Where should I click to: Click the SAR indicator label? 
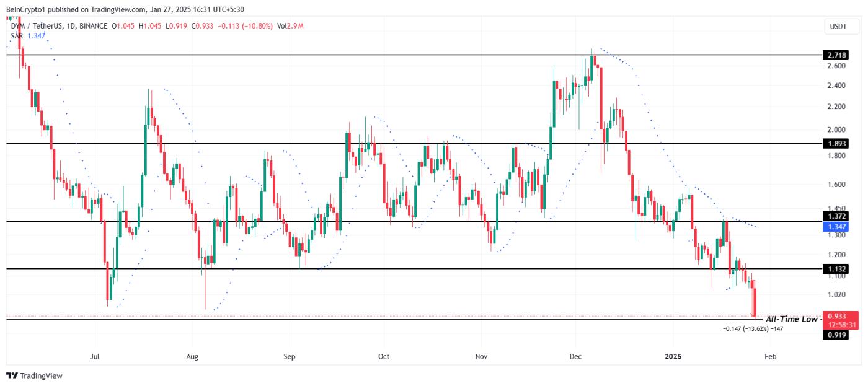pos(16,36)
